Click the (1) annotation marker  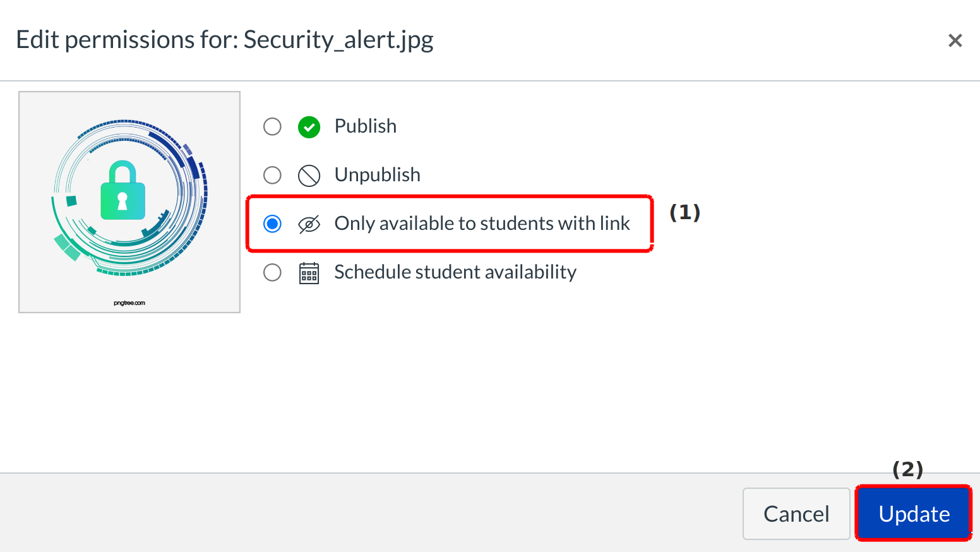pyautogui.click(x=684, y=212)
